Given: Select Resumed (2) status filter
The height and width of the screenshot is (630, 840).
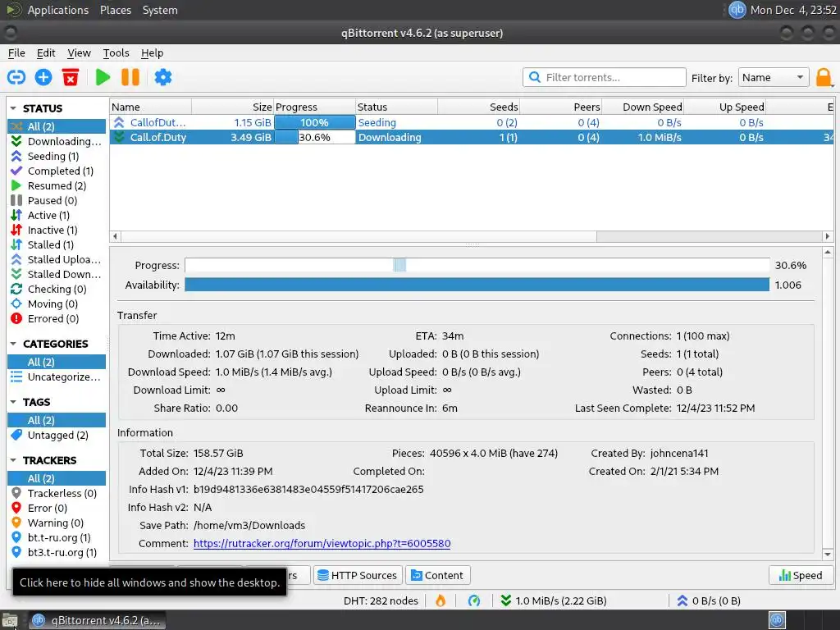Looking at the screenshot, I should tap(57, 185).
